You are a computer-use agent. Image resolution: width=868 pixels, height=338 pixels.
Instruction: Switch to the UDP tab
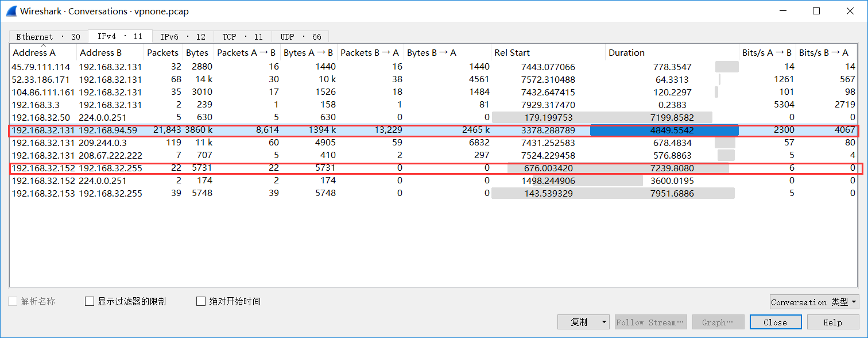click(x=300, y=37)
